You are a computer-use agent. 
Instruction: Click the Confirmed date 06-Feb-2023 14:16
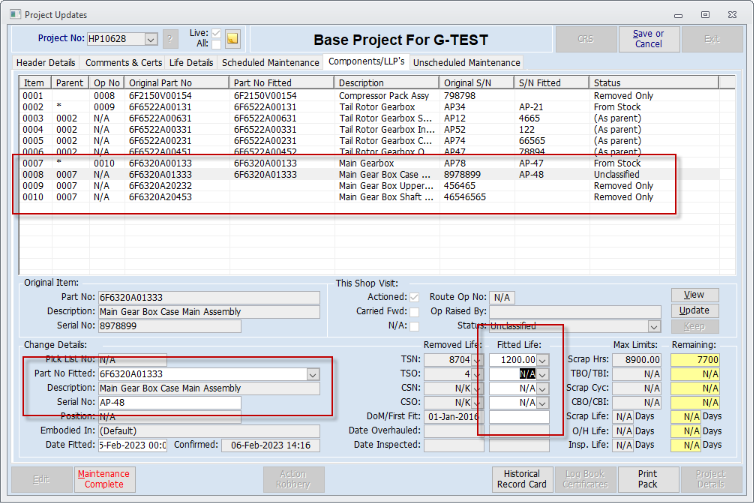tap(270, 445)
